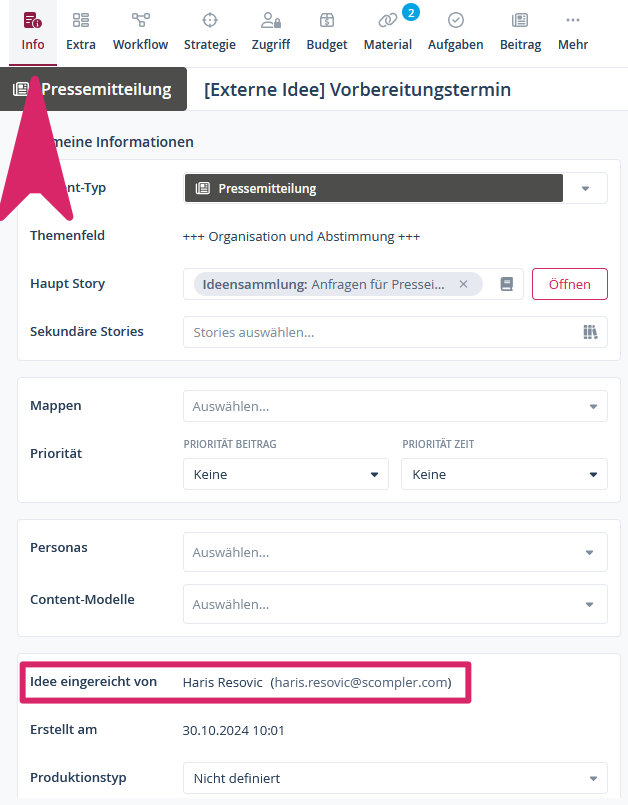This screenshot has height=805, width=628.
Task: Click the Öffnen button
Action: point(569,284)
